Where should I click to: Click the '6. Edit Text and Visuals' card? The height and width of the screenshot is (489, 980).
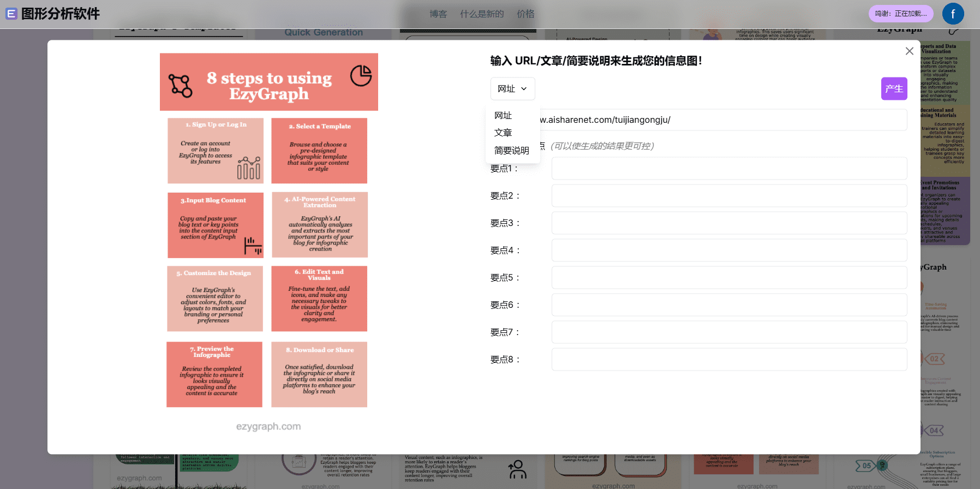click(319, 299)
